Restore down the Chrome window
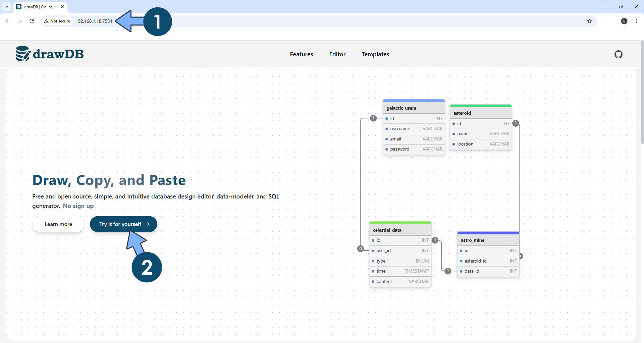This screenshot has width=644, height=343. click(x=621, y=7)
